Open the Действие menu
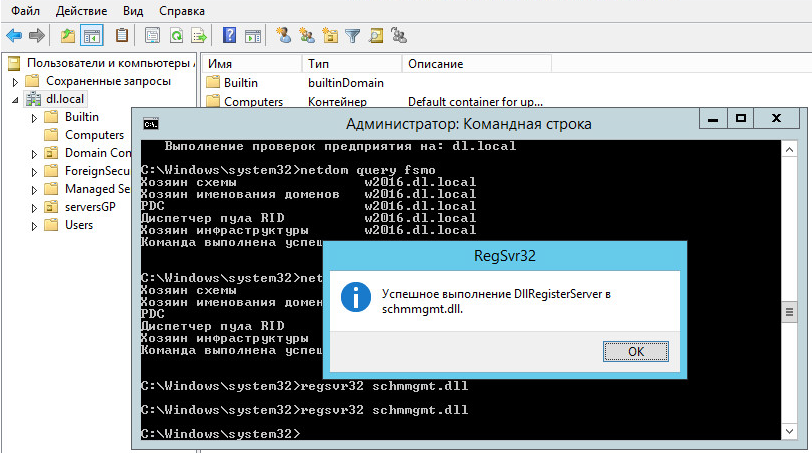 pyautogui.click(x=81, y=11)
